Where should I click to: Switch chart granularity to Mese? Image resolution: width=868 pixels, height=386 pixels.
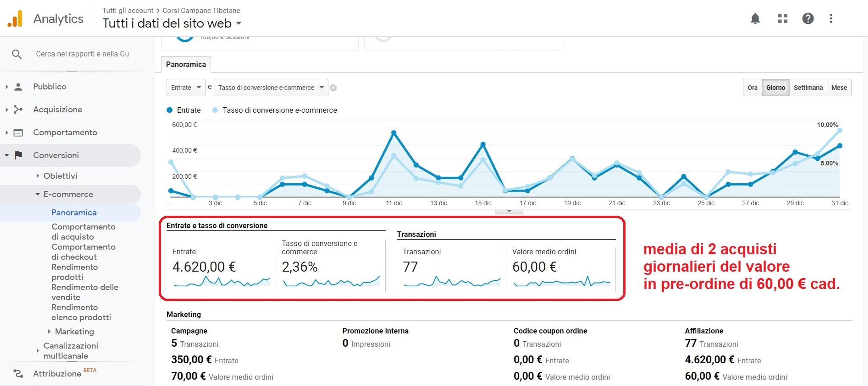coord(839,88)
